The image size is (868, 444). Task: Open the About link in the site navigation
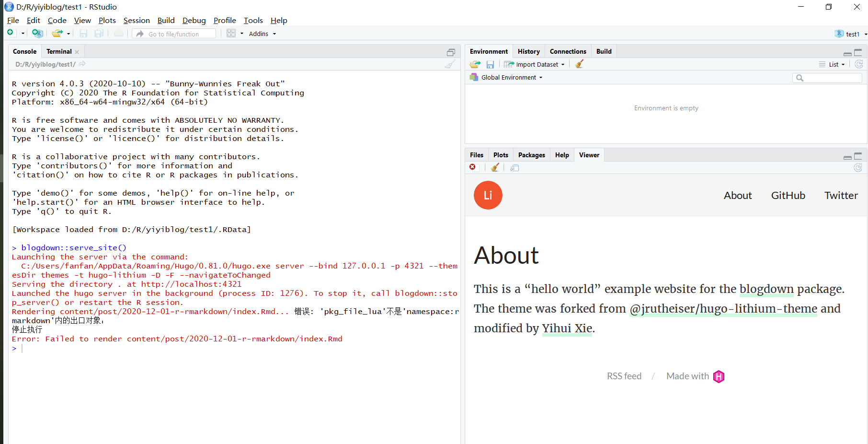tap(738, 195)
